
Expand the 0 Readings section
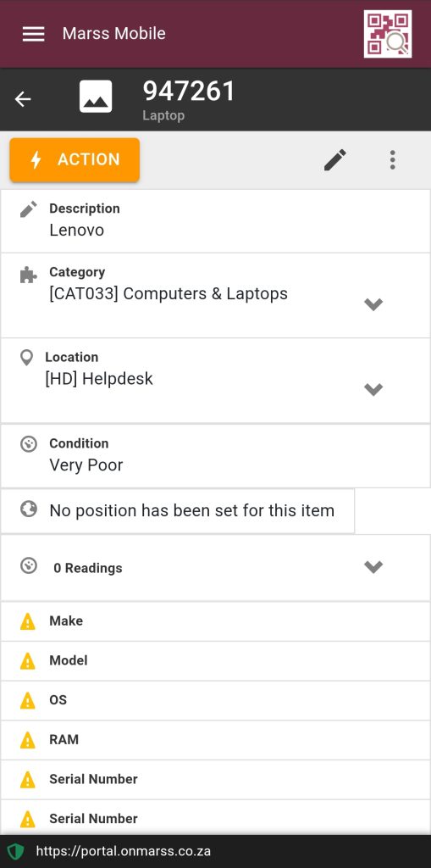215,568
